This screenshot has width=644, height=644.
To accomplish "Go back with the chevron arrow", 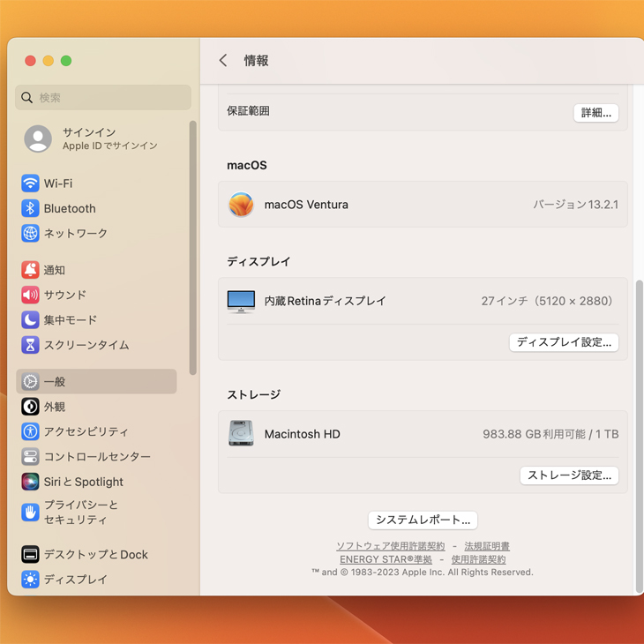I will pyautogui.click(x=223, y=60).
